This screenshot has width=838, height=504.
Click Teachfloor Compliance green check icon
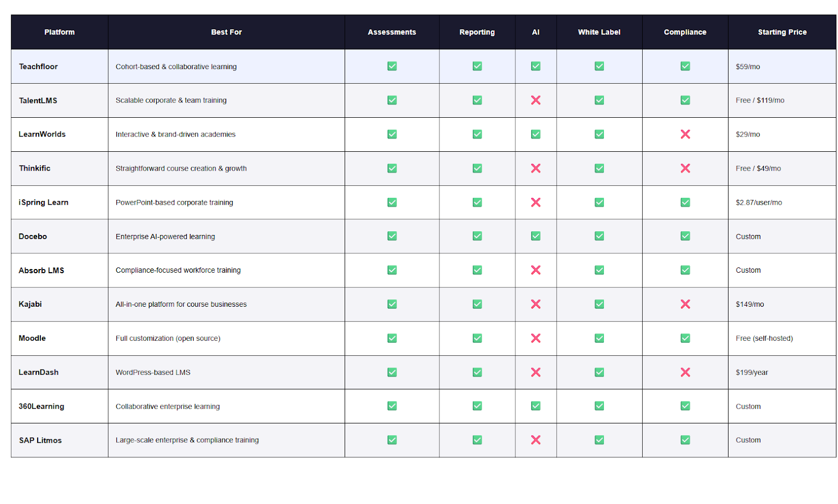pyautogui.click(x=685, y=66)
